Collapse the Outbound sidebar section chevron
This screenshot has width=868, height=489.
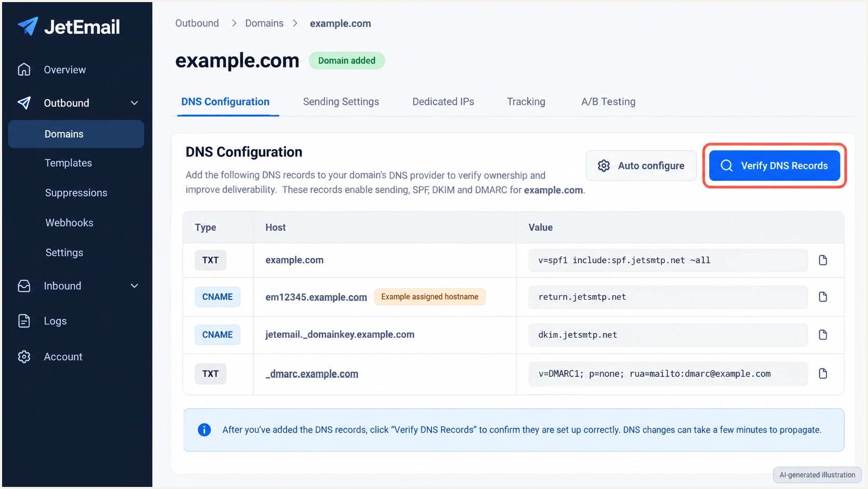134,103
